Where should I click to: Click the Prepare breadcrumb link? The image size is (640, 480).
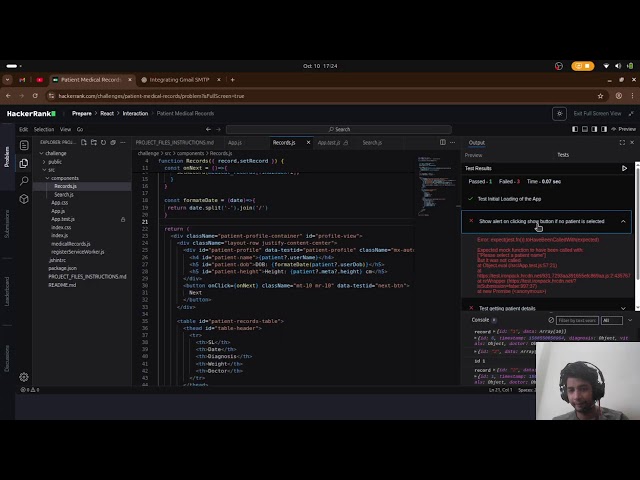pos(82,113)
